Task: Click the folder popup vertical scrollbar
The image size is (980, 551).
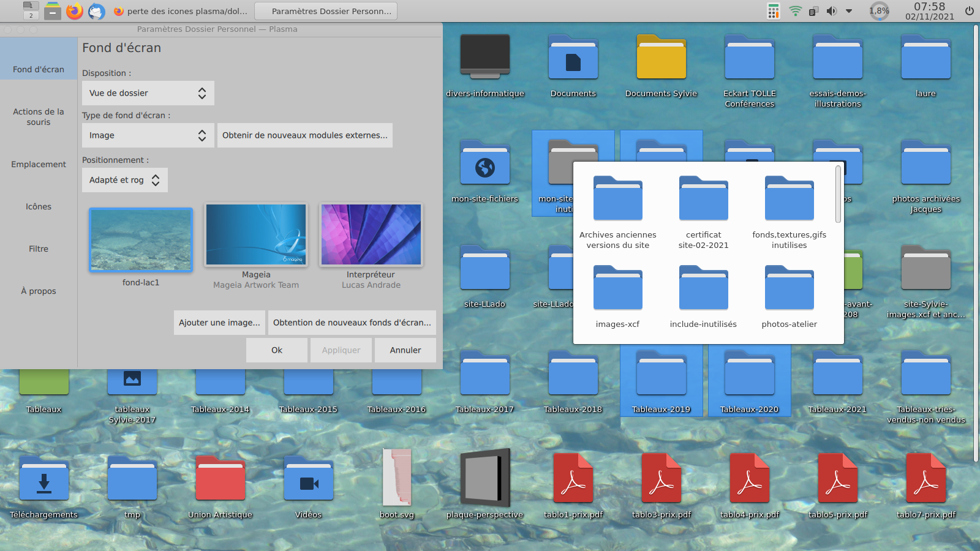Action: click(838, 194)
